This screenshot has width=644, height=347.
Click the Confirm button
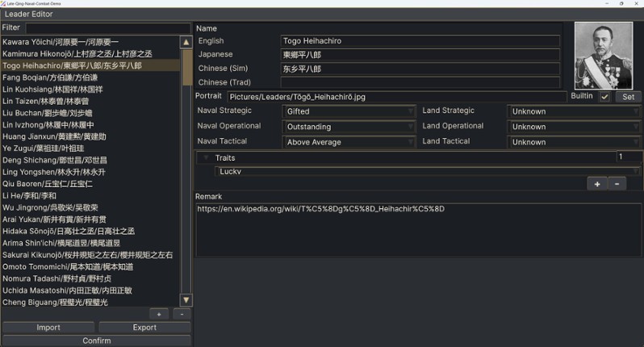pyautogui.click(x=97, y=341)
